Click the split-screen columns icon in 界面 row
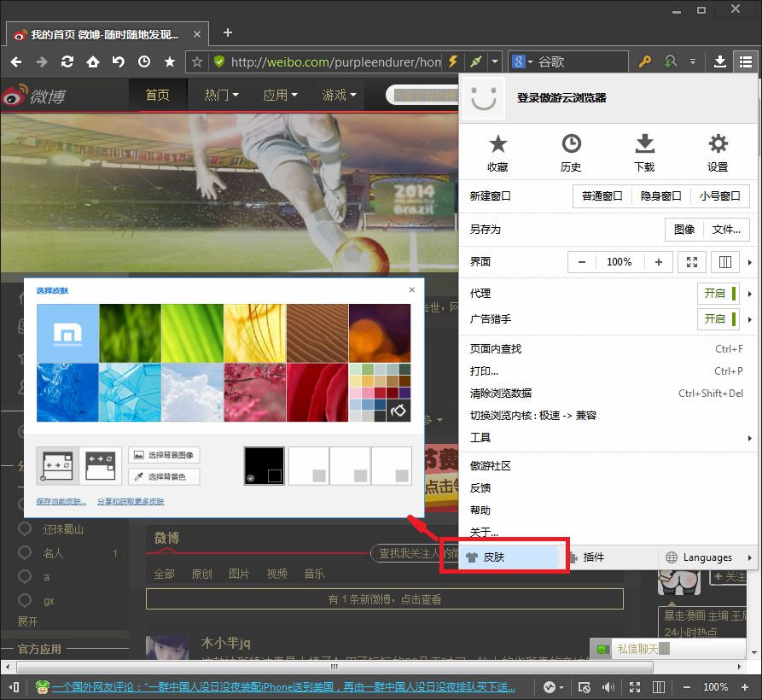This screenshot has height=700, width=762. (726, 262)
